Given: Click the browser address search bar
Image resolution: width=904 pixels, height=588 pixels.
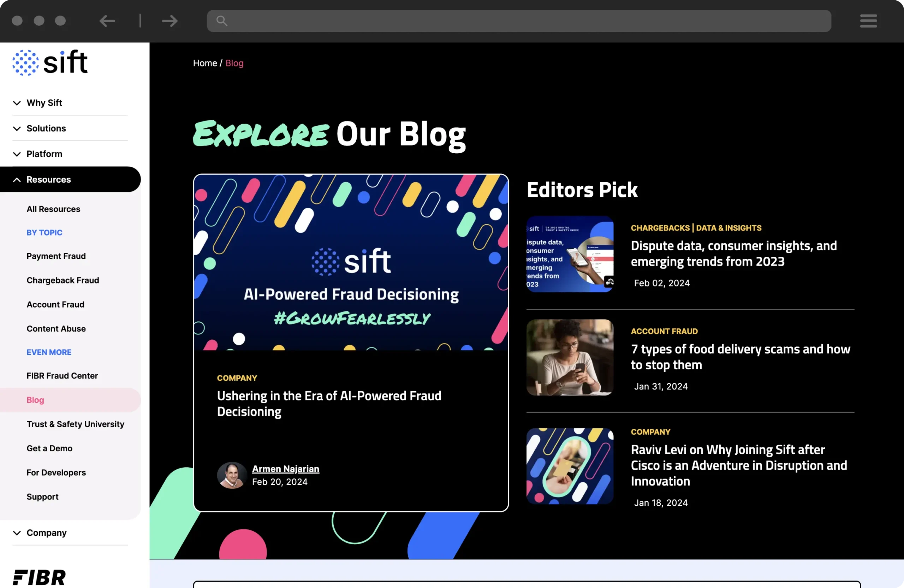Looking at the screenshot, I should click(x=519, y=21).
